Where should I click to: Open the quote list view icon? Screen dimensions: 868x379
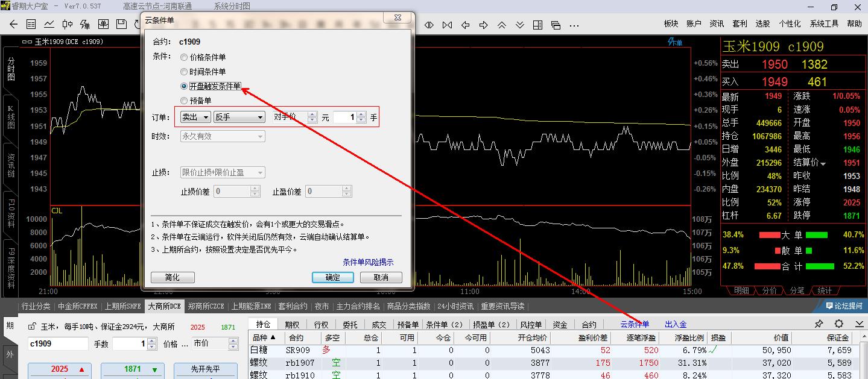31,25
